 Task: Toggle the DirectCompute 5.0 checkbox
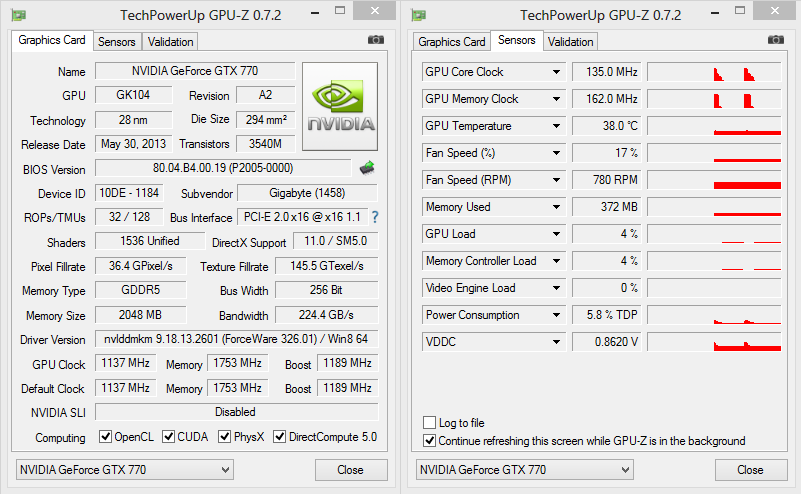coord(279,437)
